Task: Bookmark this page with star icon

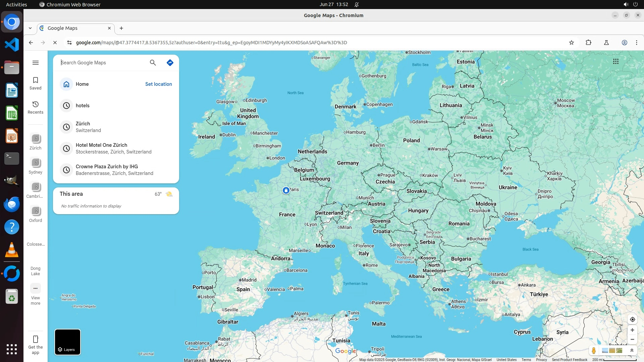Action: tap(572, 43)
